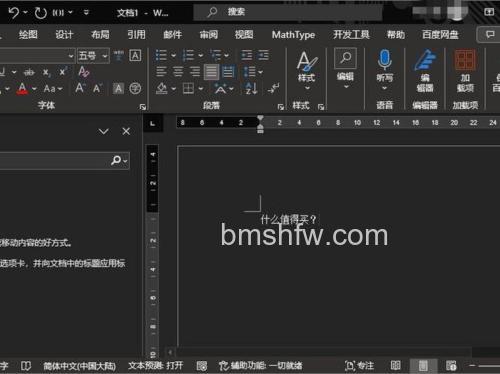Shrink the font size
Viewport: 500px width, 374px height.
(x=97, y=88)
